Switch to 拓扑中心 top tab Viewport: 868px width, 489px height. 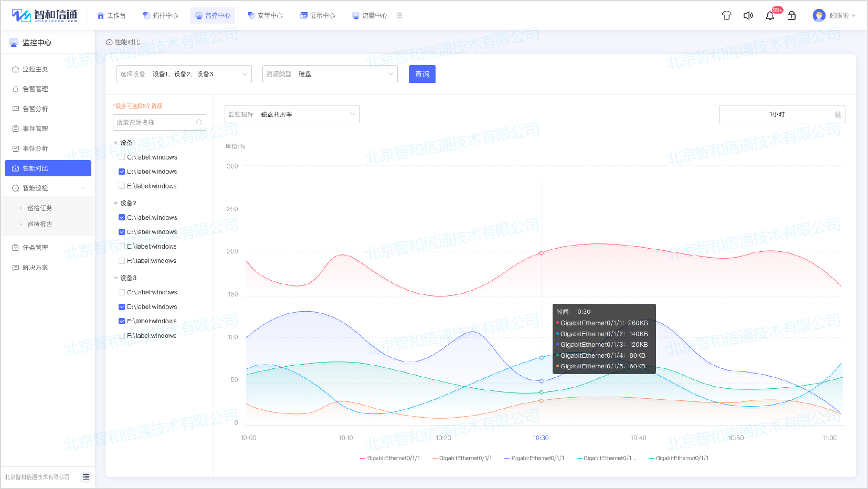point(161,16)
